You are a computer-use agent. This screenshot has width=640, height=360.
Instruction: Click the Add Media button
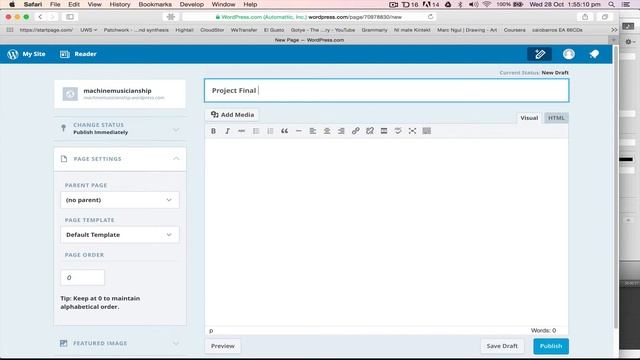coord(232,115)
